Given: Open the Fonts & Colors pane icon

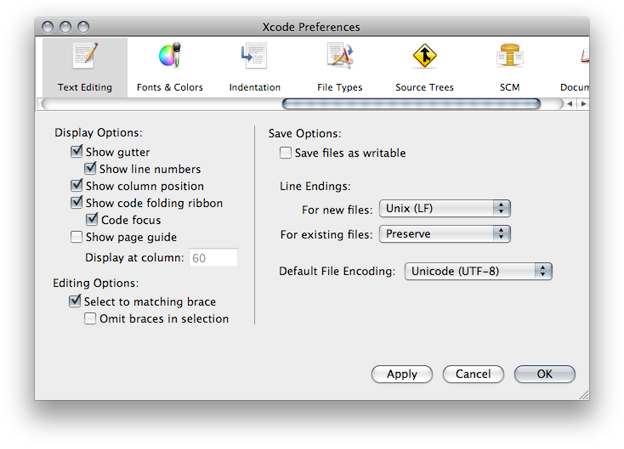Looking at the screenshot, I should click(170, 55).
